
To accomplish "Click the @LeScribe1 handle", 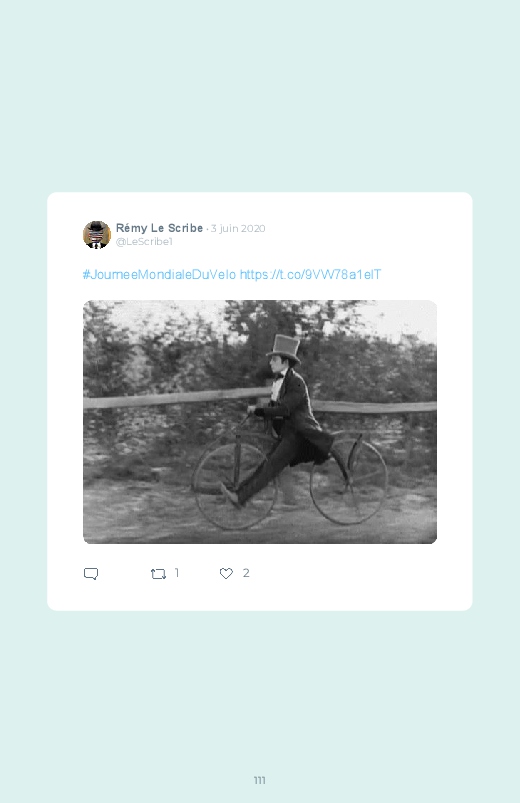I will (x=144, y=241).
